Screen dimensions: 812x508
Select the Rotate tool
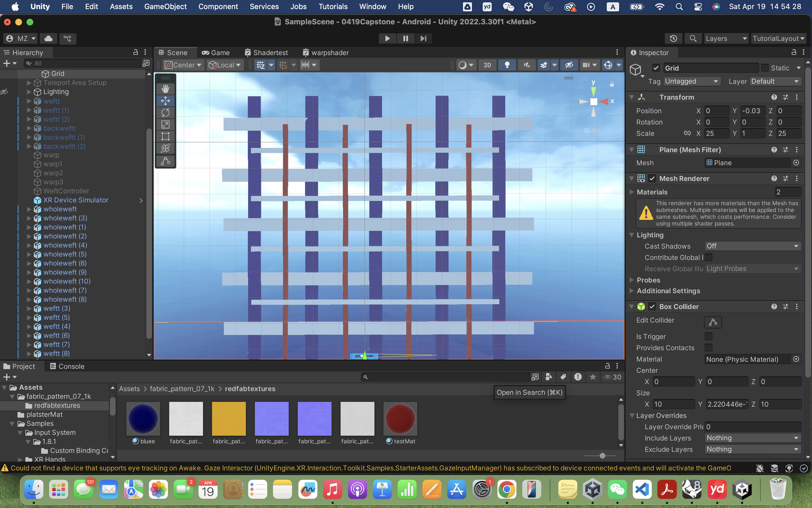click(x=165, y=112)
